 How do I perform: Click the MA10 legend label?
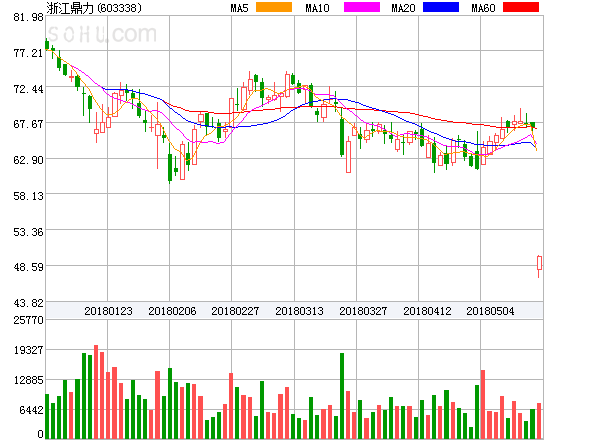[317, 8]
